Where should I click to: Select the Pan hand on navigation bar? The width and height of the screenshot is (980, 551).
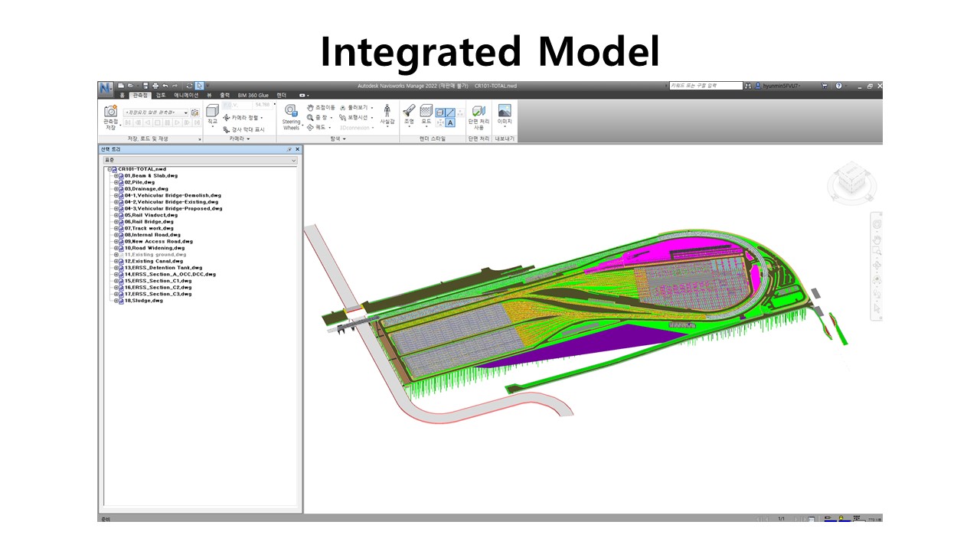click(877, 238)
